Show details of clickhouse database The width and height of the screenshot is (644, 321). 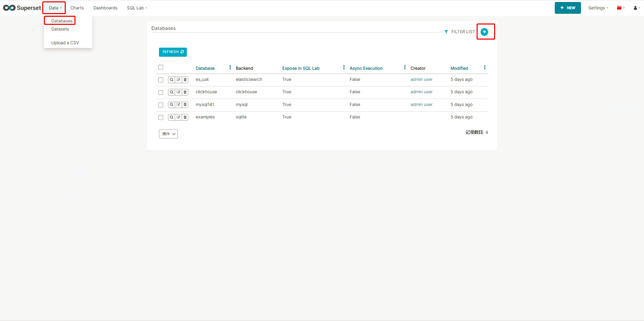(171, 92)
